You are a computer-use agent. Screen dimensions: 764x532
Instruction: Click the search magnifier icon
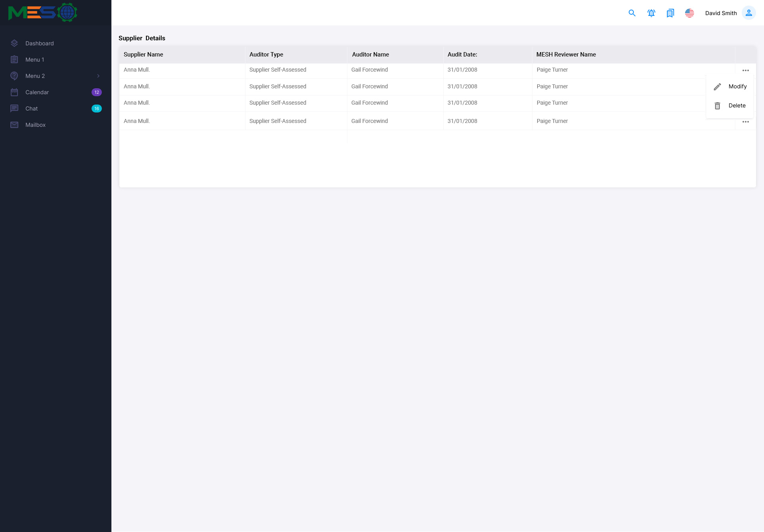pos(632,13)
